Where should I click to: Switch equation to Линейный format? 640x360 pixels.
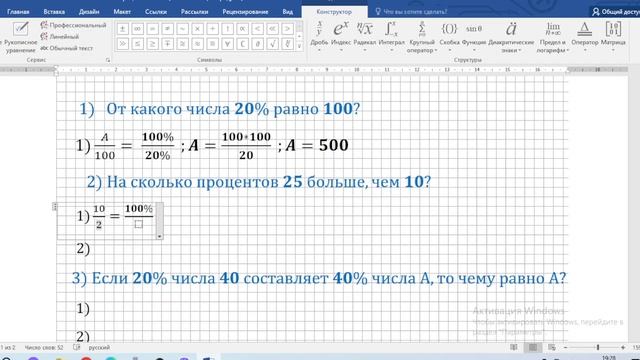pos(60,37)
